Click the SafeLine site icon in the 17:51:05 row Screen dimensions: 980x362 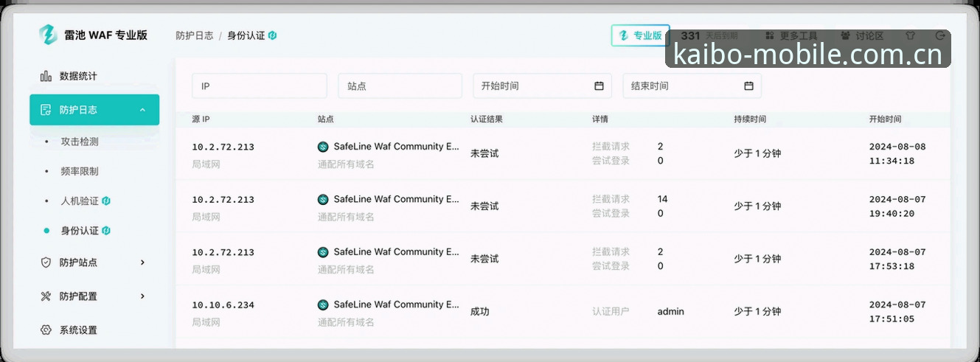[323, 305]
